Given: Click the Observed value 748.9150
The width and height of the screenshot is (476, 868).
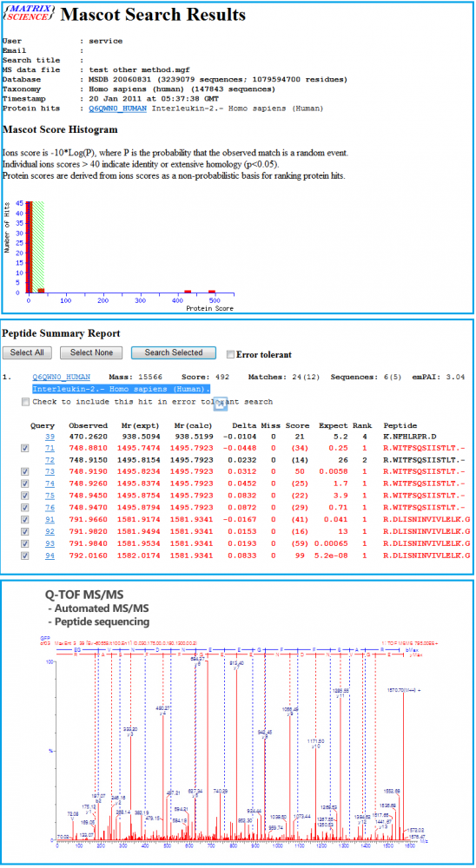Looking at the screenshot, I should coord(88,459).
